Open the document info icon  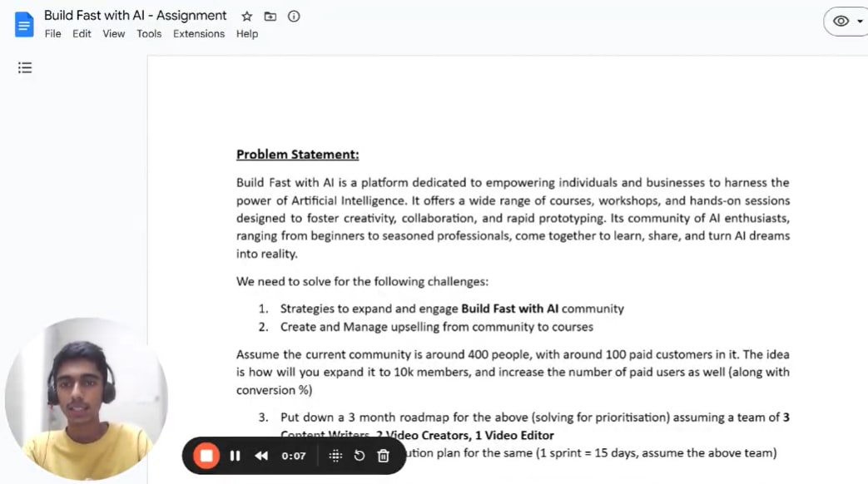(294, 17)
